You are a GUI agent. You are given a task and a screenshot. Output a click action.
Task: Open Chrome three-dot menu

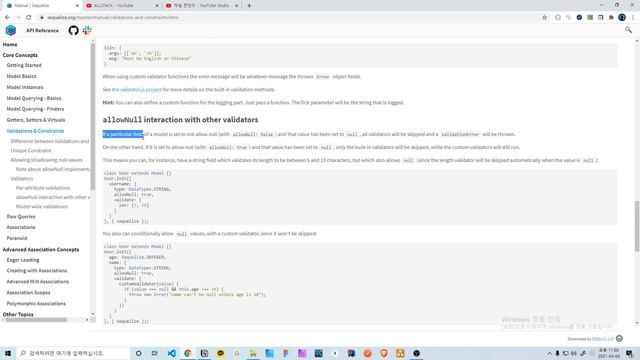[x=633, y=18]
